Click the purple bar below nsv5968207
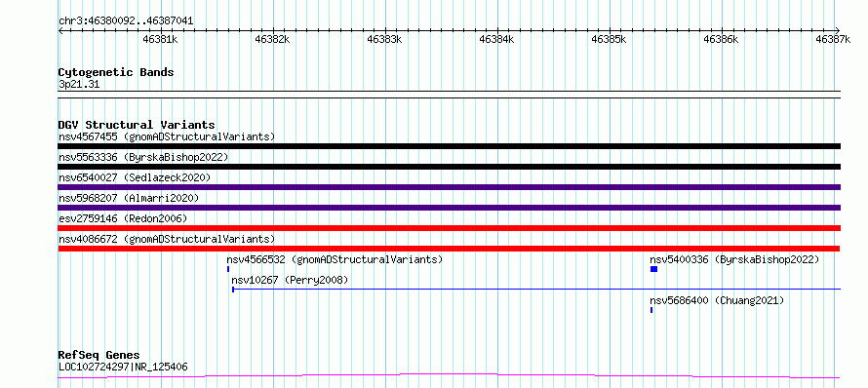868x388 pixels. coord(449,208)
